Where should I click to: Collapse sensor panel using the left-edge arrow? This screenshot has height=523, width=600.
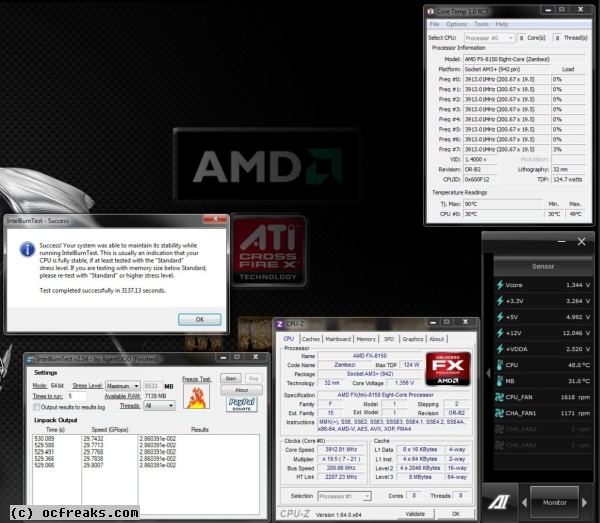488,373
